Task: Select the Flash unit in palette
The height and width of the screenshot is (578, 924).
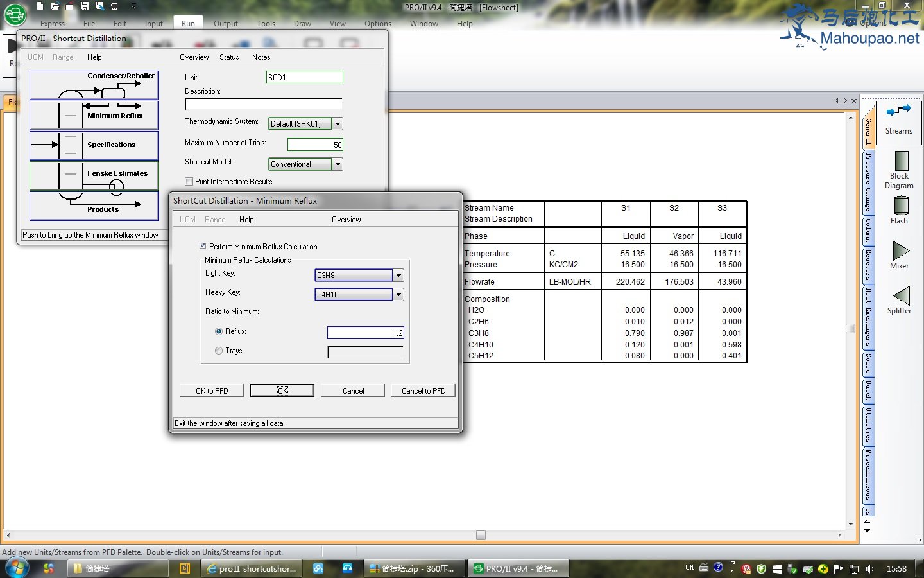Action: click(899, 210)
